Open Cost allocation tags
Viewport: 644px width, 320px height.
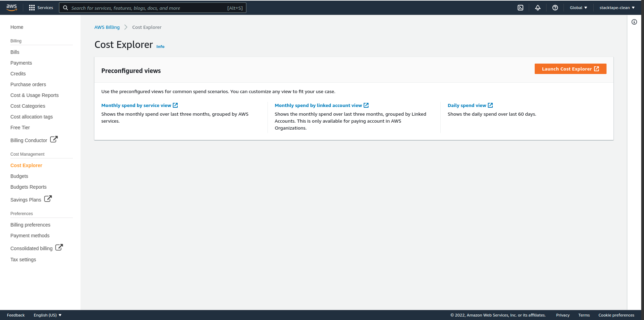[x=32, y=117]
